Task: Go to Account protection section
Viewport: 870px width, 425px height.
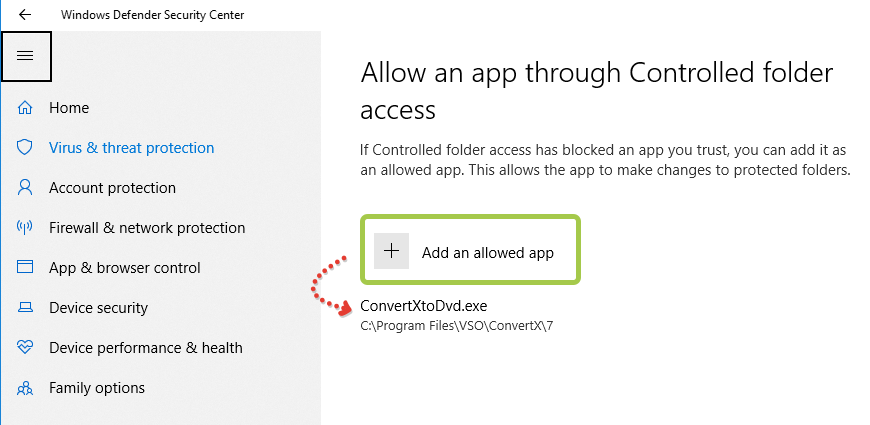Action: 112,188
